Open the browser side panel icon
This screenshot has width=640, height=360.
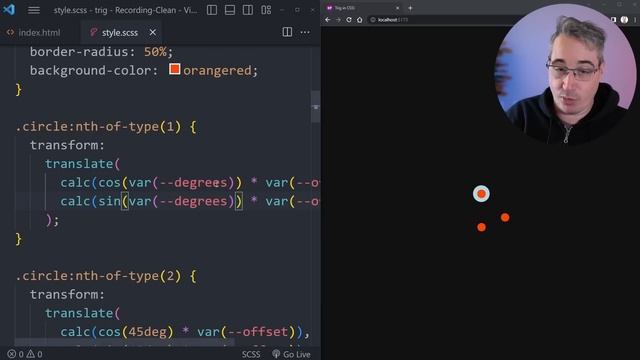click(x=613, y=20)
